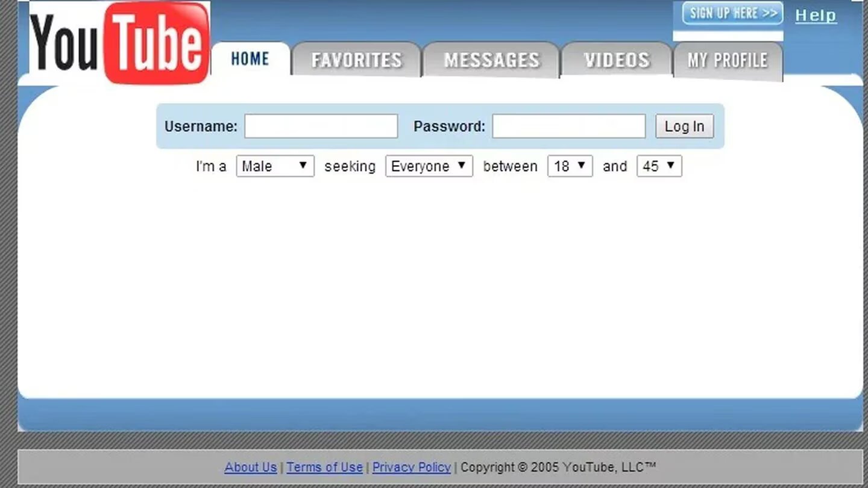This screenshot has height=488, width=868.
Task: Open the Help link
Action: pos(816,16)
